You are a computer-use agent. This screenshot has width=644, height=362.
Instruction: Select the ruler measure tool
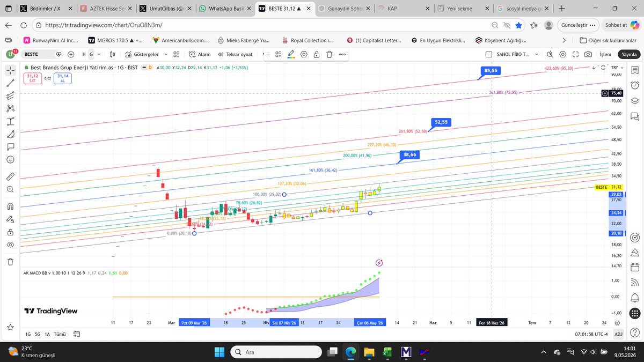[x=10, y=176]
